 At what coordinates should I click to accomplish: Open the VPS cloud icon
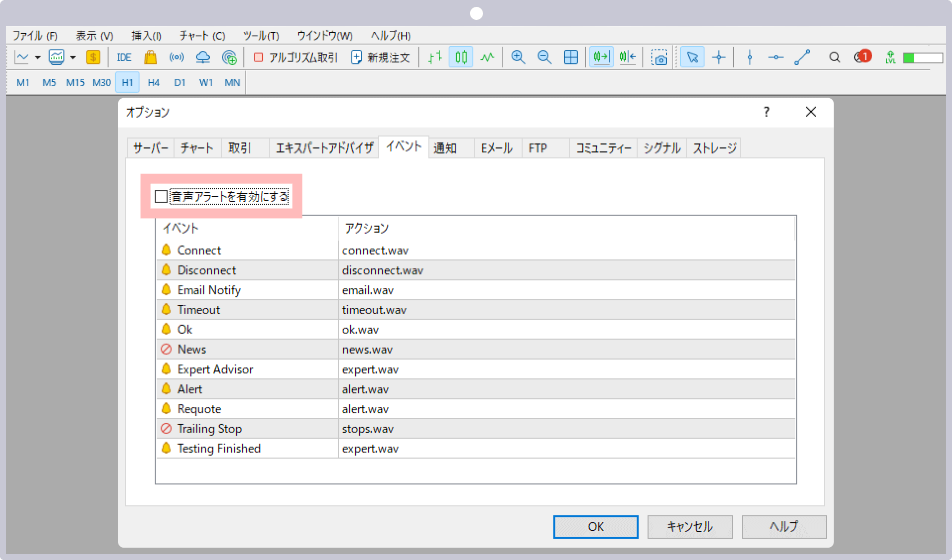[x=203, y=57]
